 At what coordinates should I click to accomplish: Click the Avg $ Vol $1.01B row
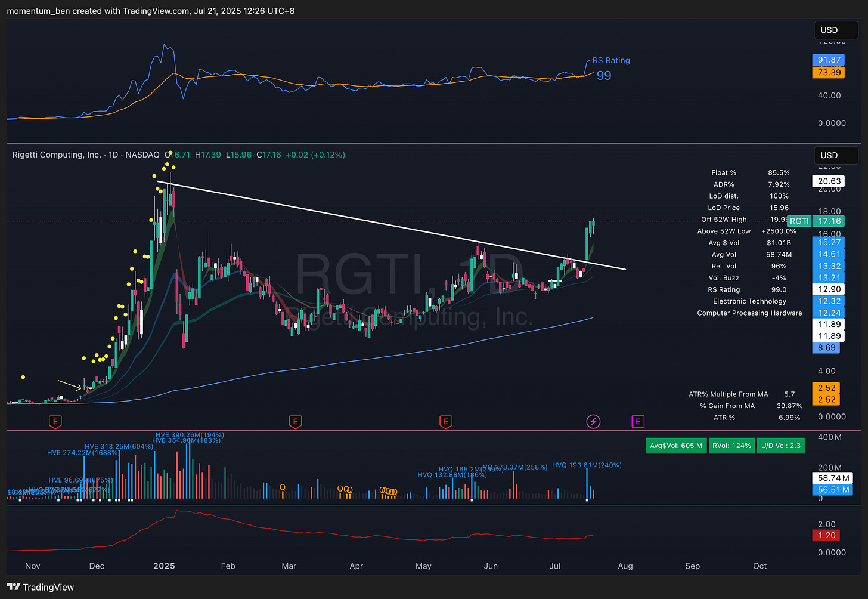click(x=750, y=243)
